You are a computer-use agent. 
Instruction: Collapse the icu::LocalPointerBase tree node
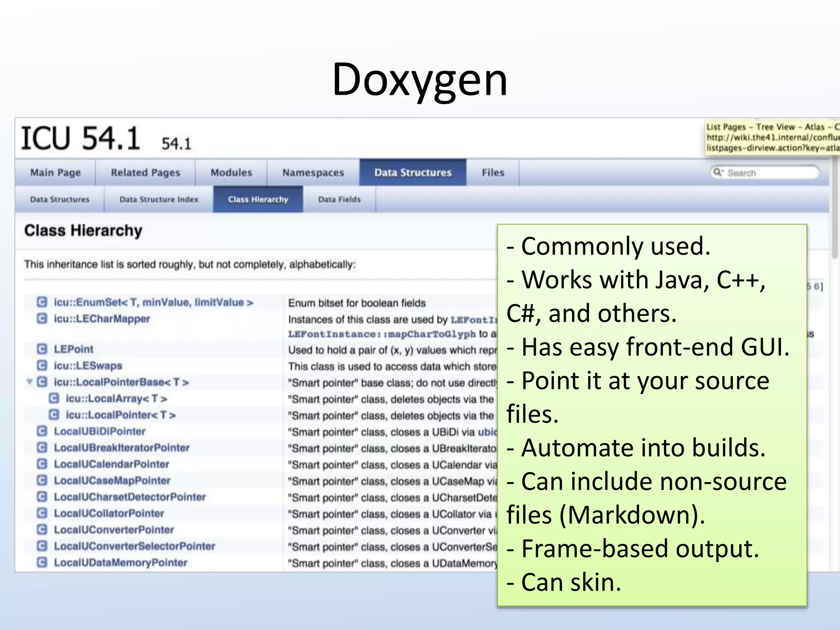tap(30, 382)
